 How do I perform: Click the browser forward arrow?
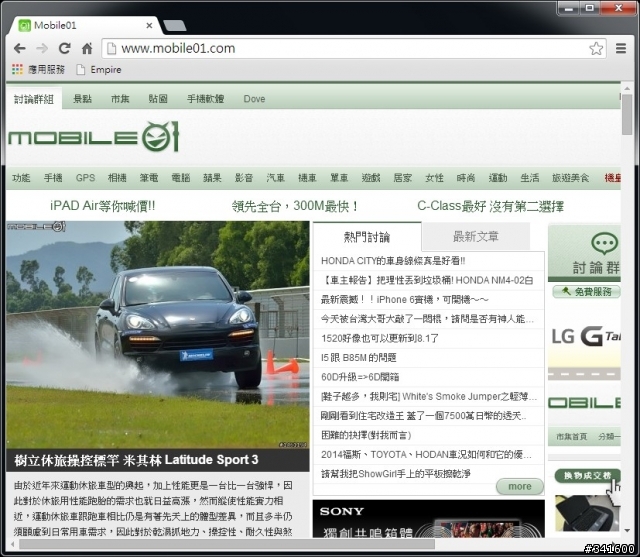pyautogui.click(x=42, y=49)
